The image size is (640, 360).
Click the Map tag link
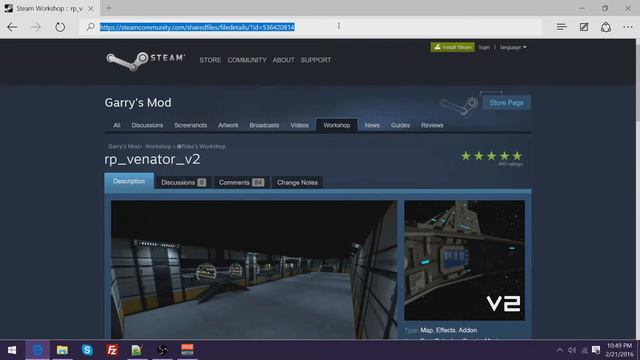pos(427,330)
